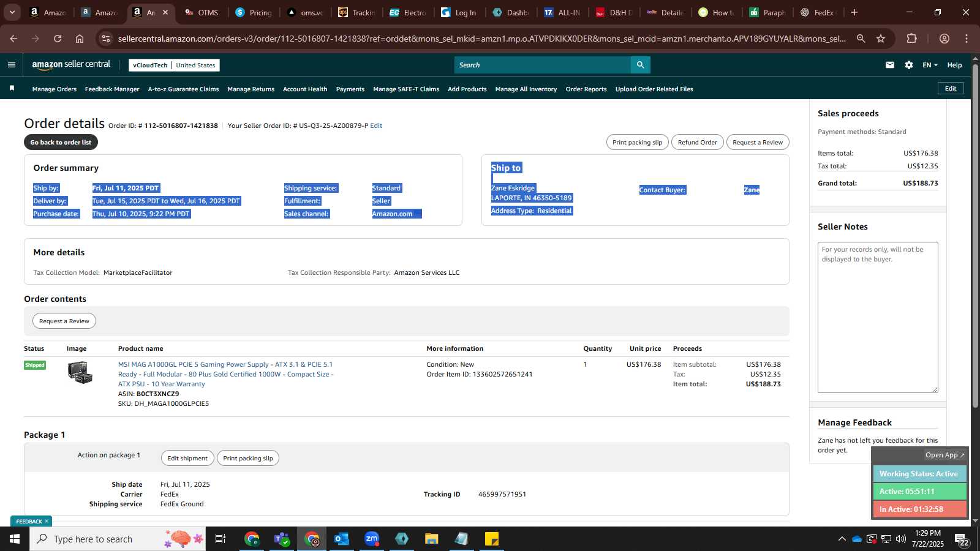Click tracking ID 465997571951

[x=502, y=494]
